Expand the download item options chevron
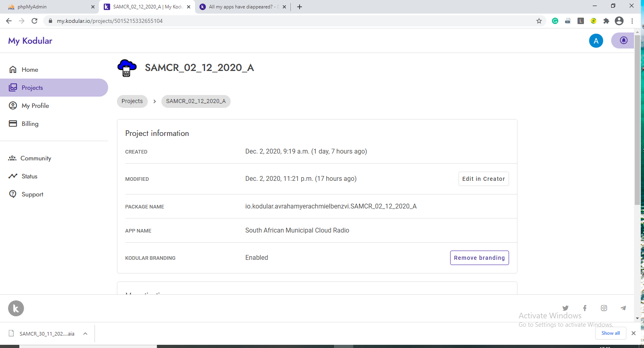644x348 pixels. click(85, 334)
